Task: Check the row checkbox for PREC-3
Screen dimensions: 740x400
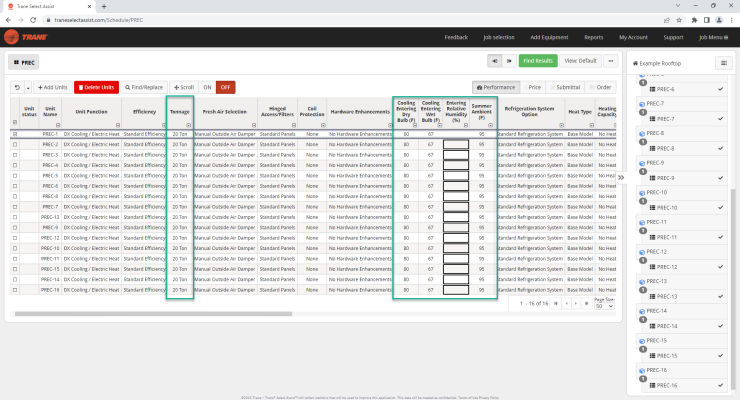Action: point(15,155)
